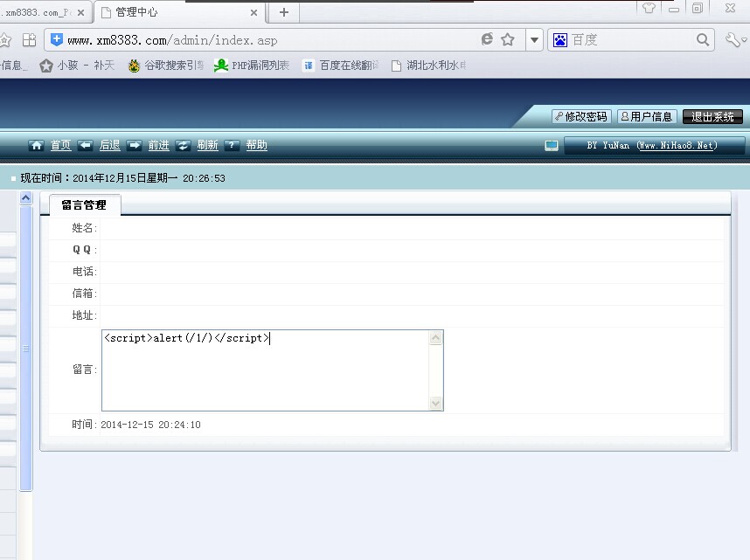Click the textarea scroll up arrow
Viewport: 750px width, 560px height.
pyautogui.click(x=435, y=338)
